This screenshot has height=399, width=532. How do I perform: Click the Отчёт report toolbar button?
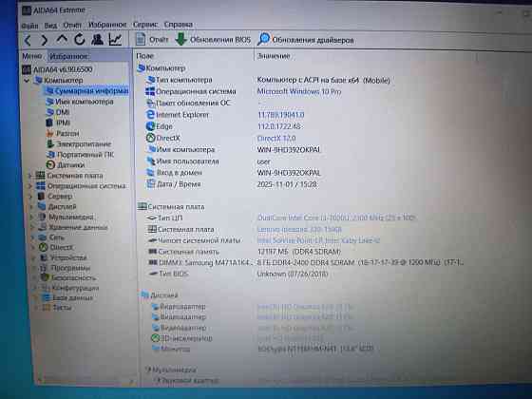[x=152, y=40]
